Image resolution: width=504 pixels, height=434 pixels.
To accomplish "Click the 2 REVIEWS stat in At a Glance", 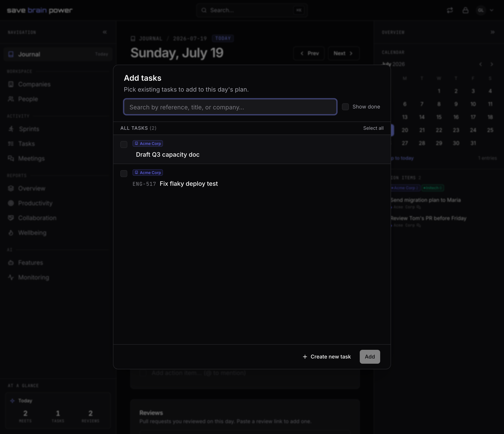I will 91,416.
